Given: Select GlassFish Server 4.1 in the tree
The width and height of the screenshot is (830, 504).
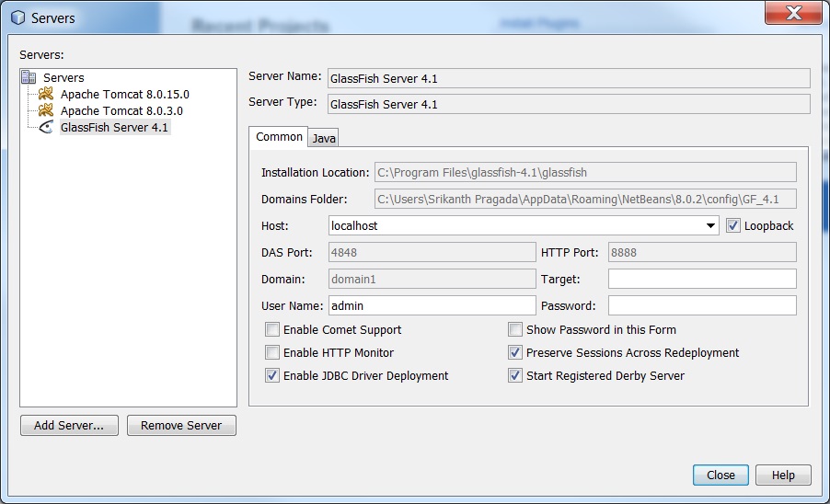Looking at the screenshot, I should 114,128.
